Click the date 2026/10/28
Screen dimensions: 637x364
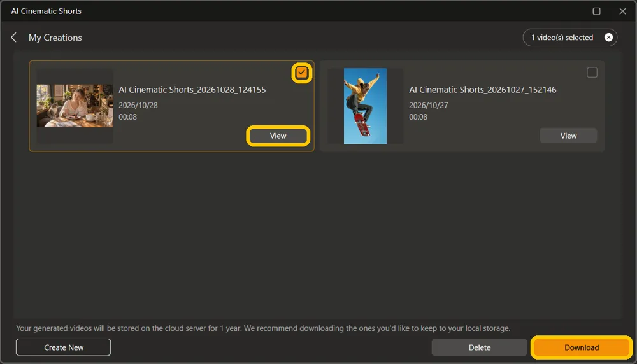pos(138,105)
